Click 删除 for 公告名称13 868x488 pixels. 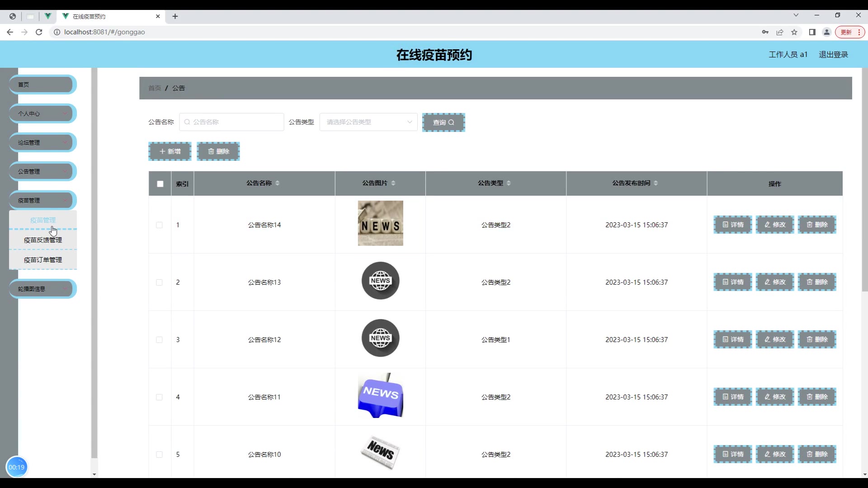(817, 282)
